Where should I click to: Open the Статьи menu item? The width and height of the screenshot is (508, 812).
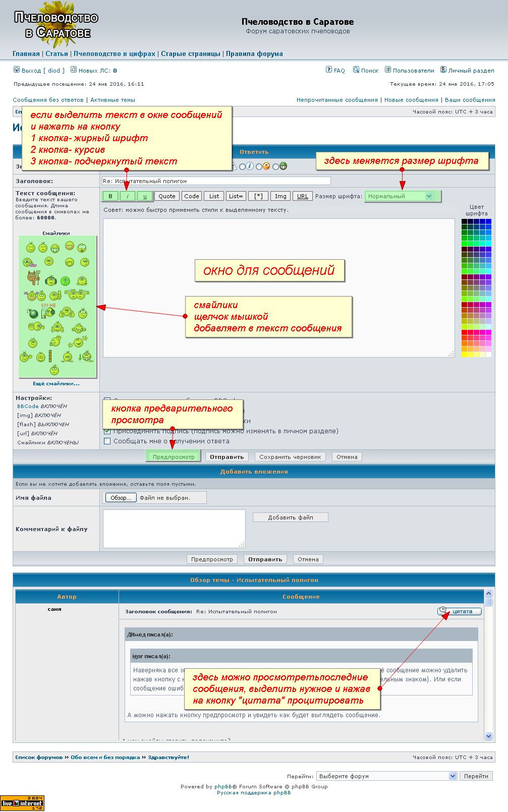[x=57, y=54]
